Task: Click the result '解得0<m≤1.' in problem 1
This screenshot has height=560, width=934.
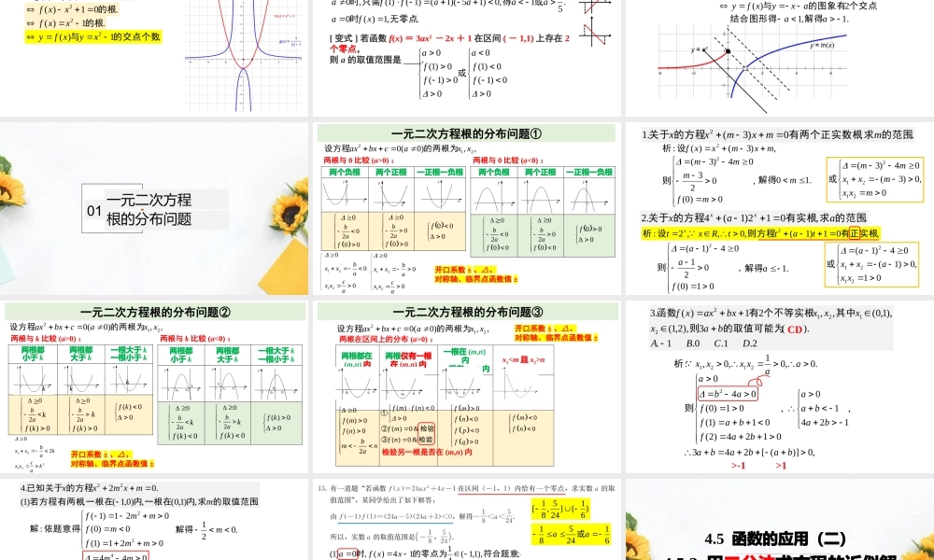Action: pos(785,180)
